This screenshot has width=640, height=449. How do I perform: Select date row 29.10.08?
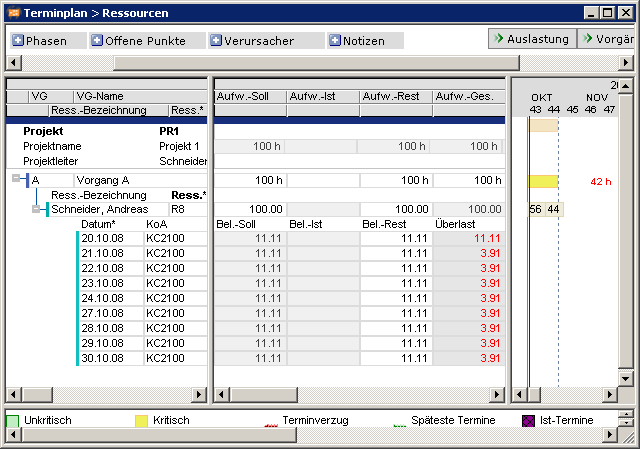111,343
